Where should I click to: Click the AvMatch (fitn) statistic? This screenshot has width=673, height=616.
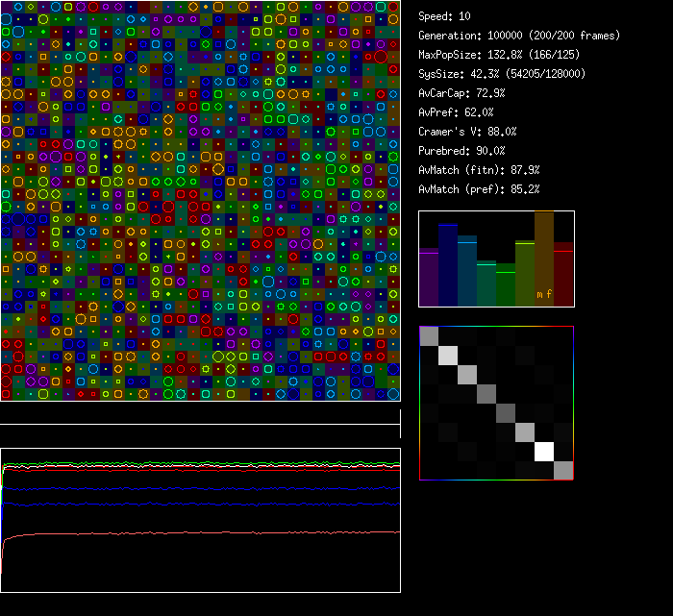pos(479,170)
